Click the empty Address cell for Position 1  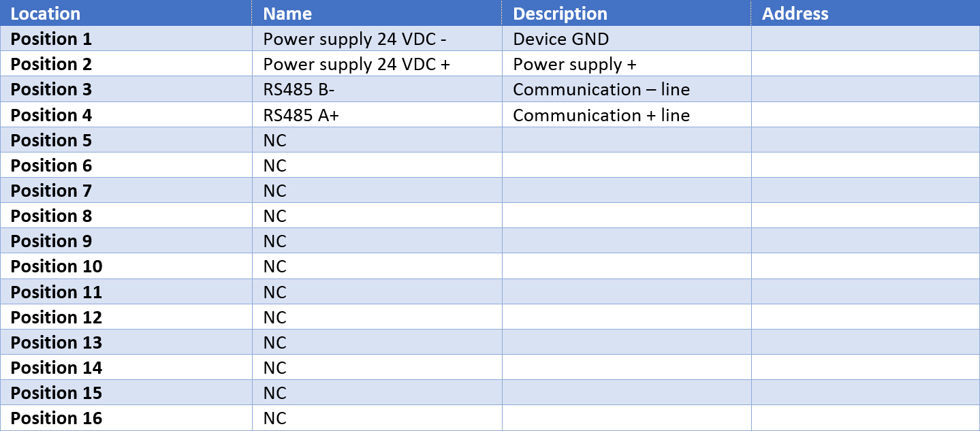pos(866,39)
